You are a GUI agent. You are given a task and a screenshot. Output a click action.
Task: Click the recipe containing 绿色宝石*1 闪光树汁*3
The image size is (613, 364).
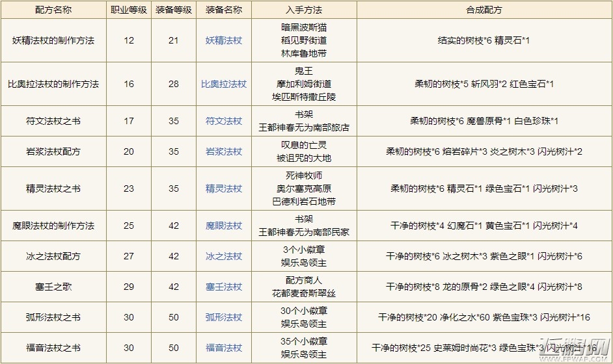[x=484, y=188]
